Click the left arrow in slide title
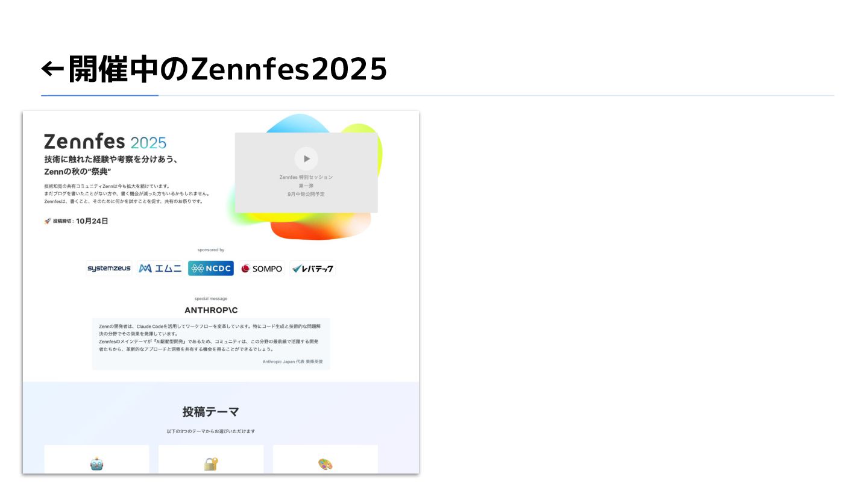The image size is (868, 488). coord(52,70)
